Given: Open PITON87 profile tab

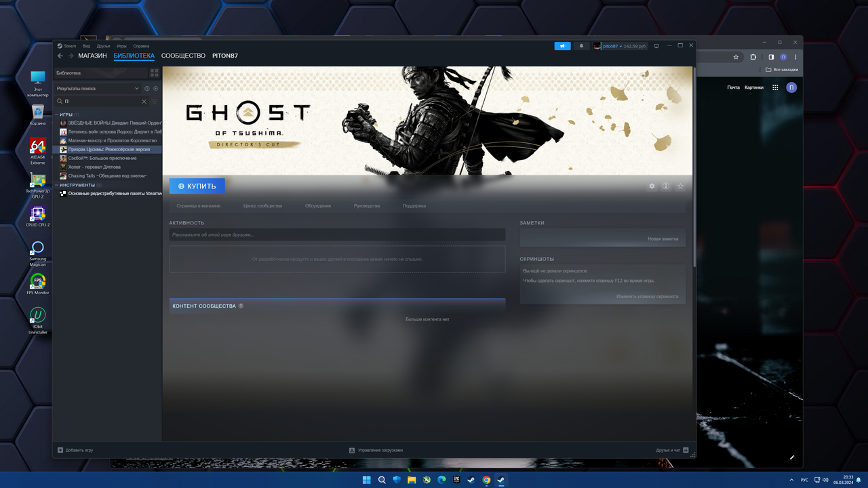Looking at the screenshot, I should [x=225, y=56].
